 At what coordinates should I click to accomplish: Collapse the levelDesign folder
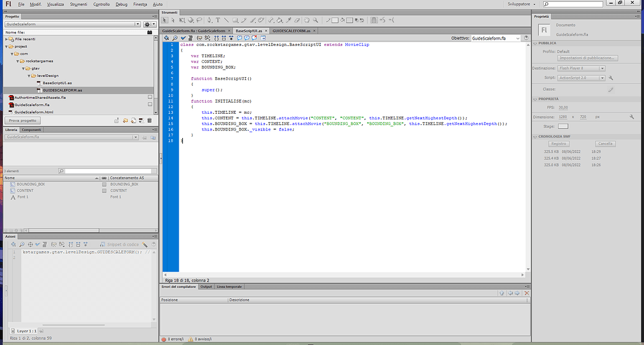point(29,76)
